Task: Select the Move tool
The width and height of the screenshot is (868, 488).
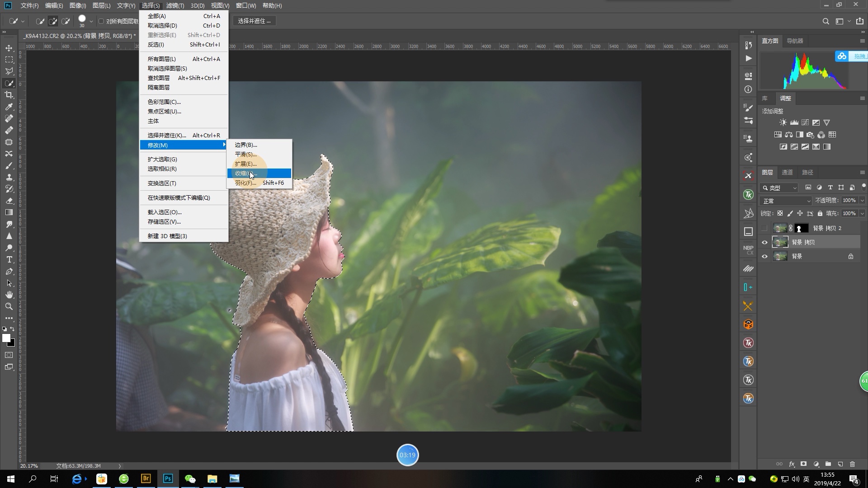Action: point(9,48)
